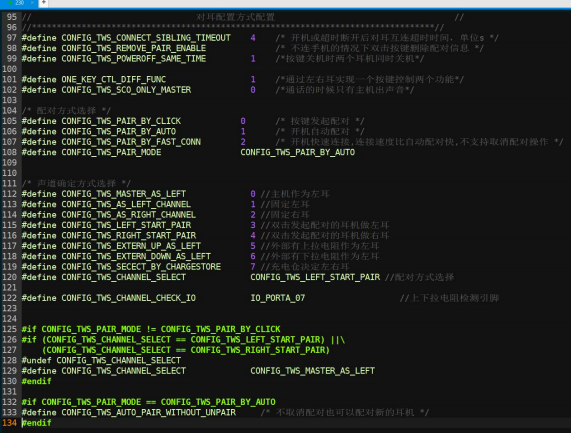
Task: Click the #undef keyword on line 128
Action: pos(36,361)
